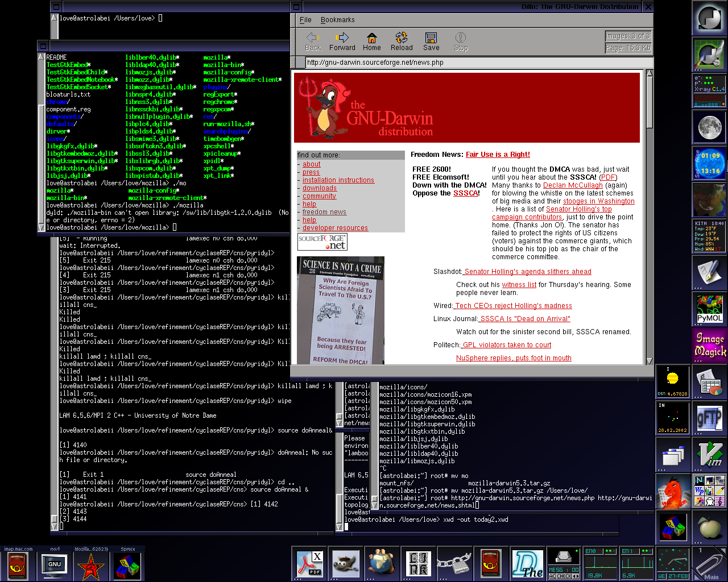Click the 'Images: 3 of 3' status box
This screenshot has width=728, height=582.
(x=628, y=36)
